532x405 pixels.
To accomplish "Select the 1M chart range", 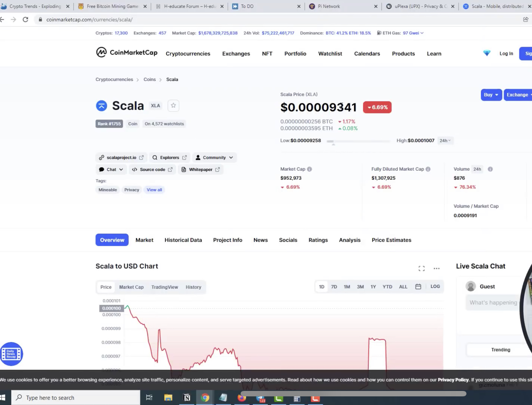I will tap(347, 287).
